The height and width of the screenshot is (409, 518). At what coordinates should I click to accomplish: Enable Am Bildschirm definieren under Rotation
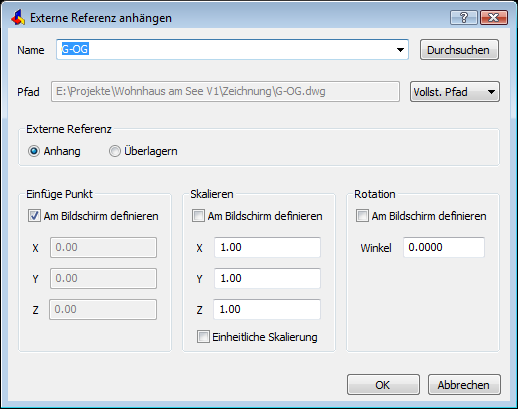pyautogui.click(x=362, y=216)
